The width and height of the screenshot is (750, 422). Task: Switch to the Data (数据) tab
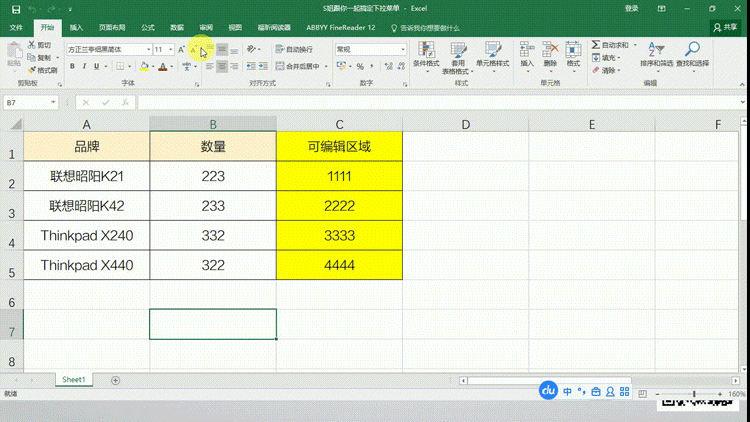(177, 28)
